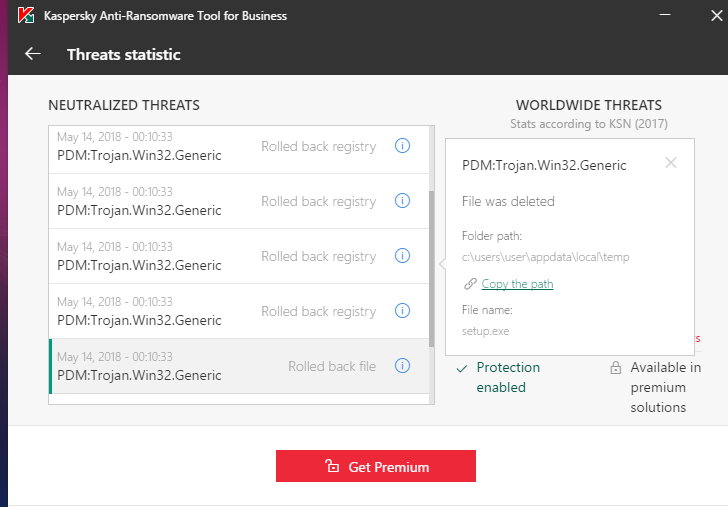Click the Protection enabled status text
This screenshot has height=507, width=728.
coord(508,377)
